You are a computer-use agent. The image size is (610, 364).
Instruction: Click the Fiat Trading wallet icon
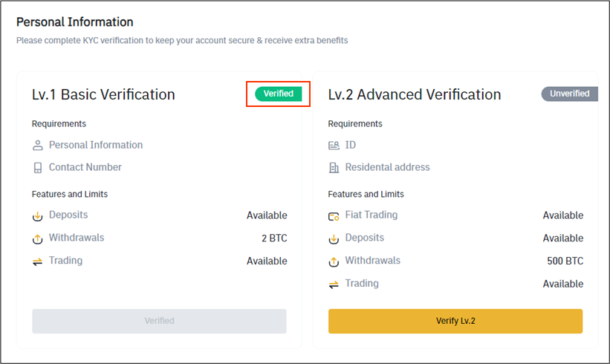tap(334, 216)
